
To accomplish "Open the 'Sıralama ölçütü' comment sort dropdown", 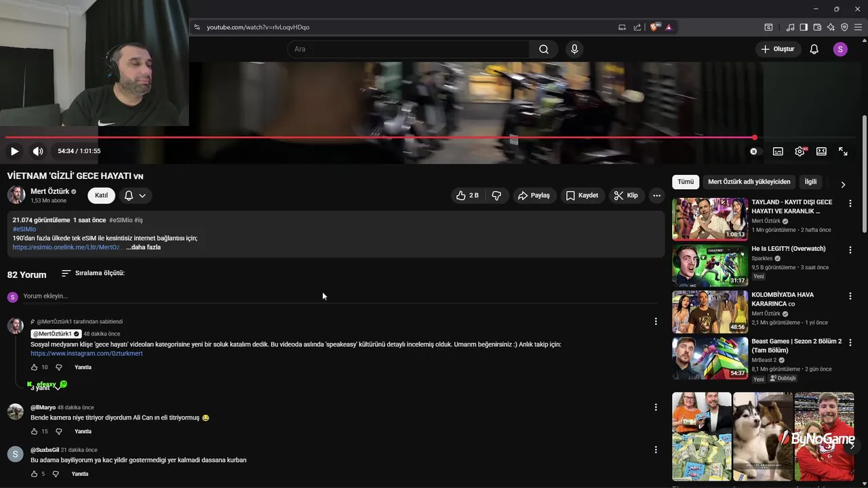I will (x=93, y=273).
